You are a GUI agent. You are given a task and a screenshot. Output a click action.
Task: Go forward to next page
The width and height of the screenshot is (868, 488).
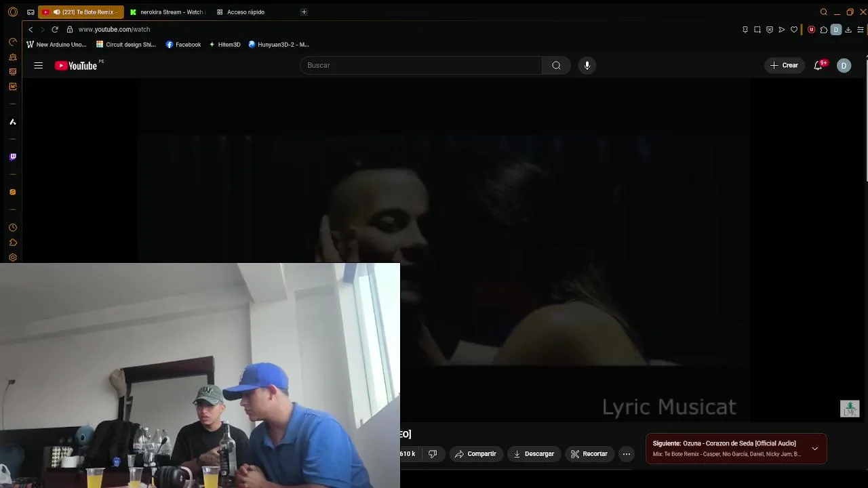pos(42,30)
